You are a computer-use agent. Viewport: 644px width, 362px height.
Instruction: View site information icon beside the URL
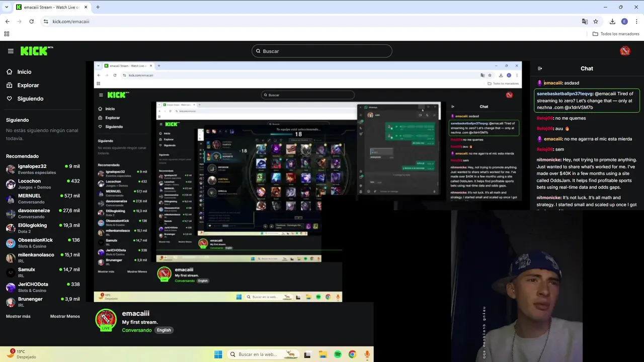46,22
